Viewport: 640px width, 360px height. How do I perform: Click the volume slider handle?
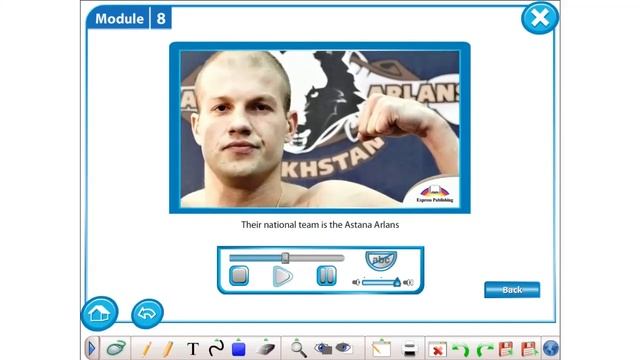point(397,282)
